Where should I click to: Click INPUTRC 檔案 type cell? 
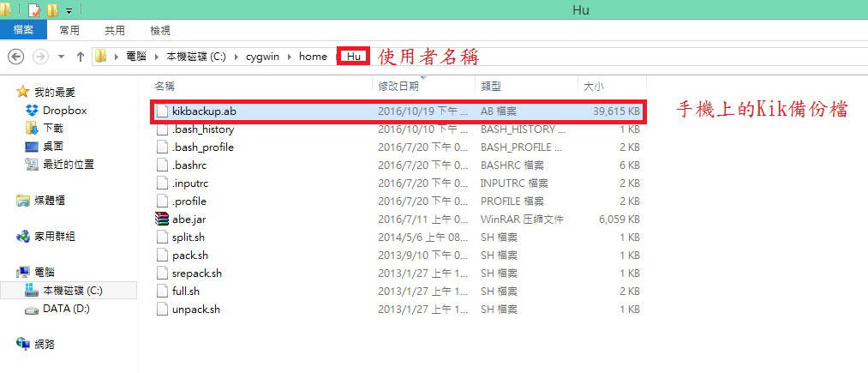(512, 183)
